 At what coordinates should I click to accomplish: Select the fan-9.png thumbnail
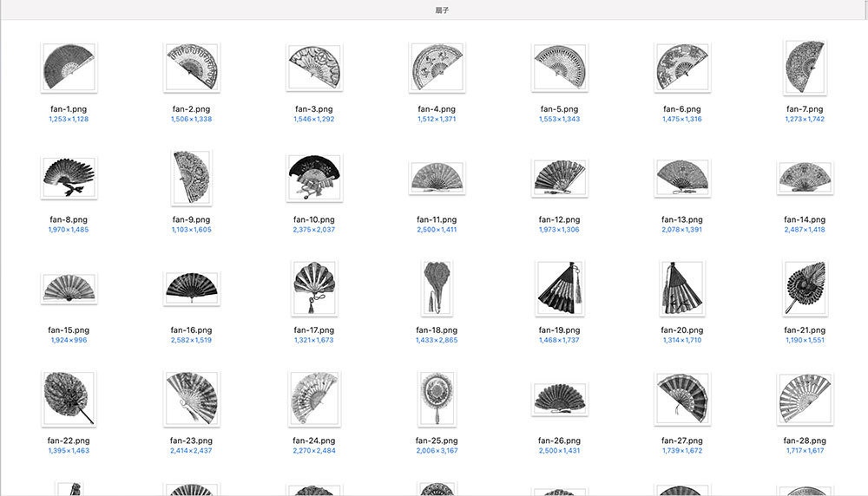click(192, 178)
